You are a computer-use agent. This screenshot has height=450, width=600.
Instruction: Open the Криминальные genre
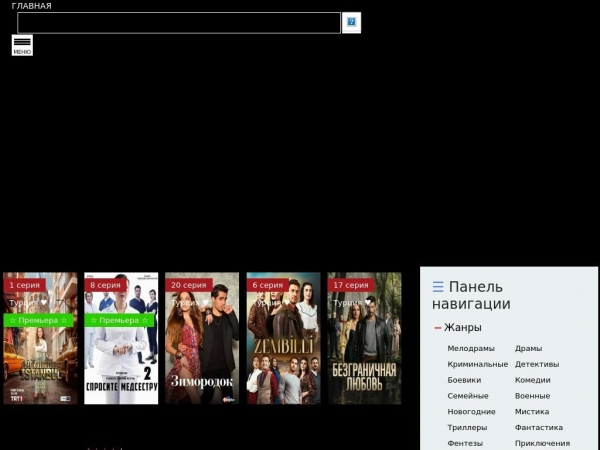[x=478, y=364]
